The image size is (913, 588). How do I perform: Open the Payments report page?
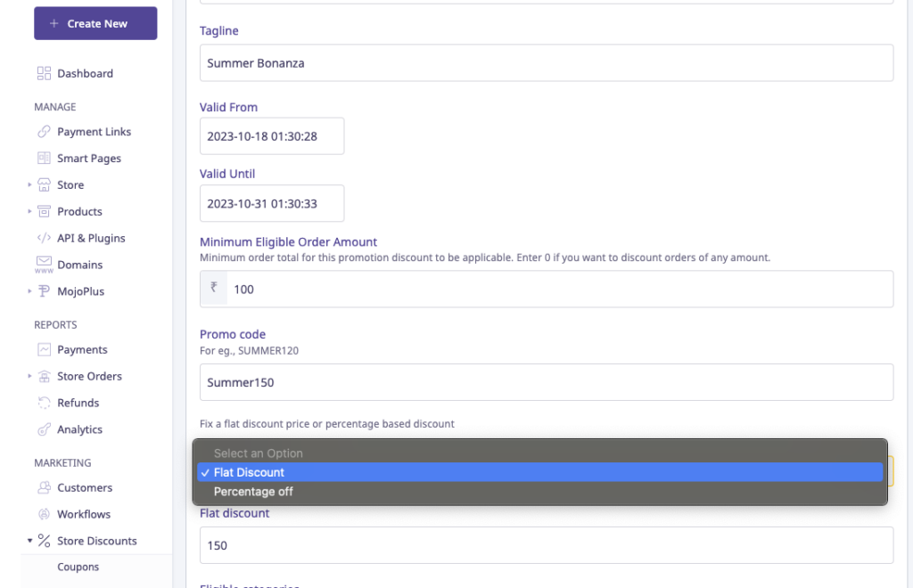[x=82, y=349]
